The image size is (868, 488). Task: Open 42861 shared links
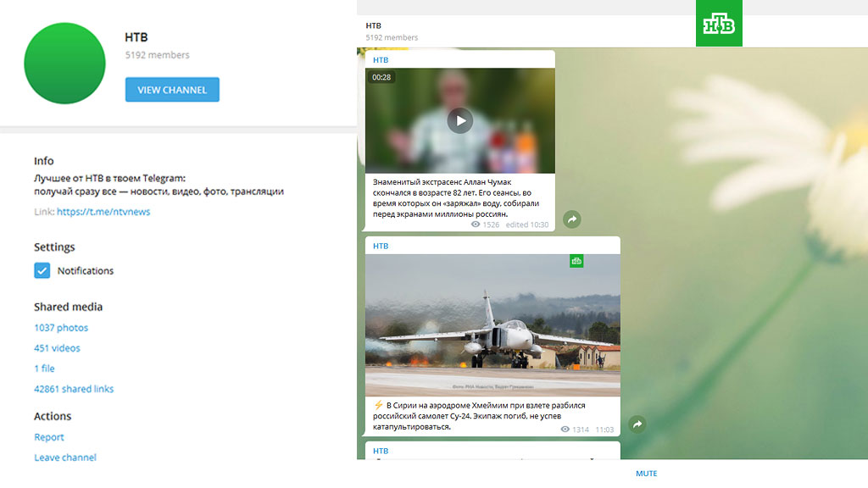tap(74, 389)
